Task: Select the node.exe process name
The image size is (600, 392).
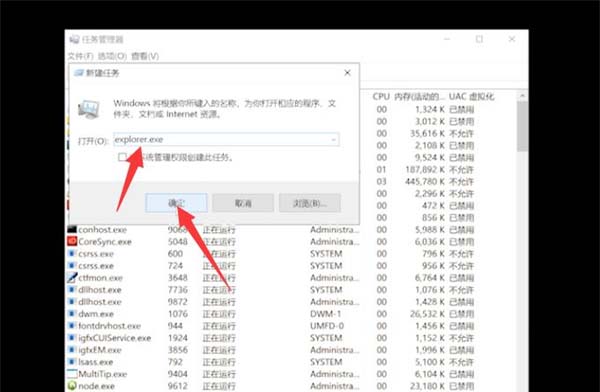Action: (96, 386)
